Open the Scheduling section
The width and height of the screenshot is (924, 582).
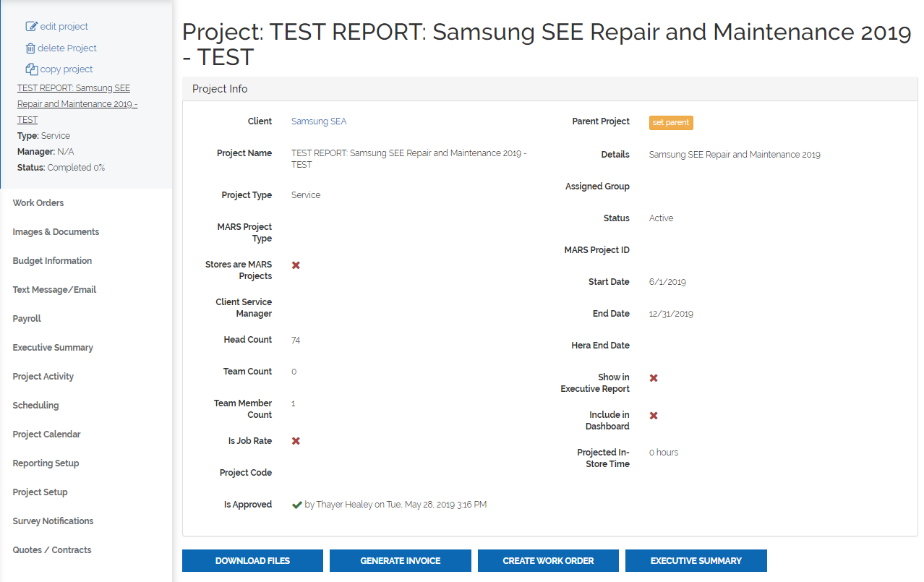tap(35, 406)
